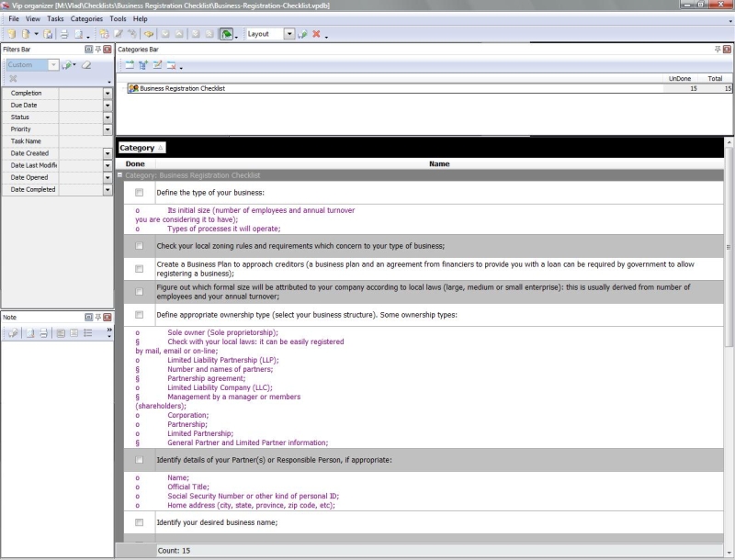This screenshot has width=735, height=560.
Task: Click the red X delete layout icon
Action: (315, 34)
